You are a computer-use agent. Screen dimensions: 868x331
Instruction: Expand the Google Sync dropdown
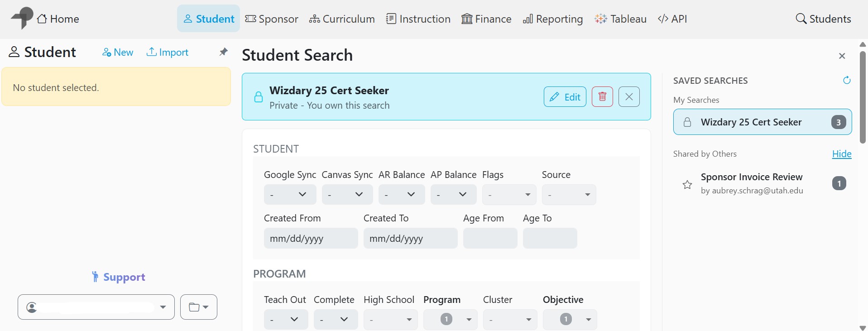(x=290, y=195)
